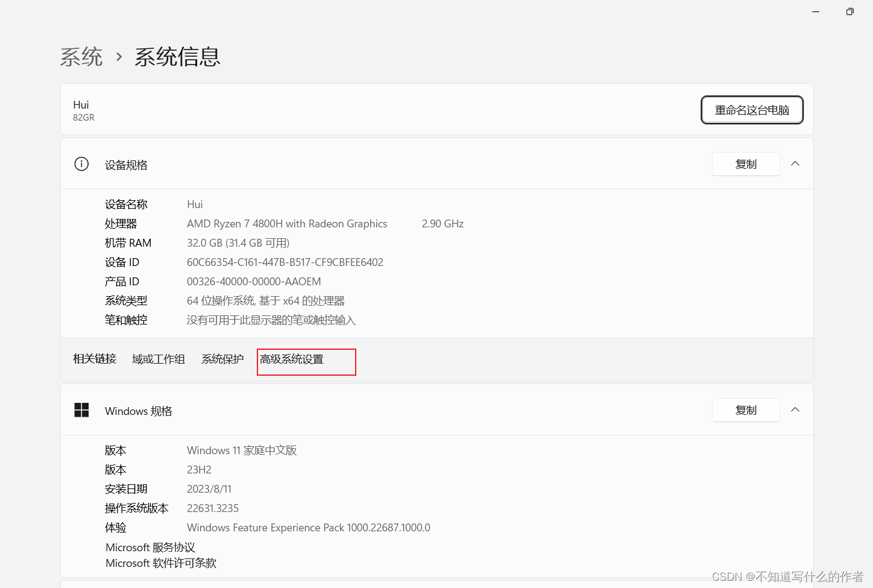Click the 重命名这台电脑 button
The image size is (873, 588).
pos(752,110)
